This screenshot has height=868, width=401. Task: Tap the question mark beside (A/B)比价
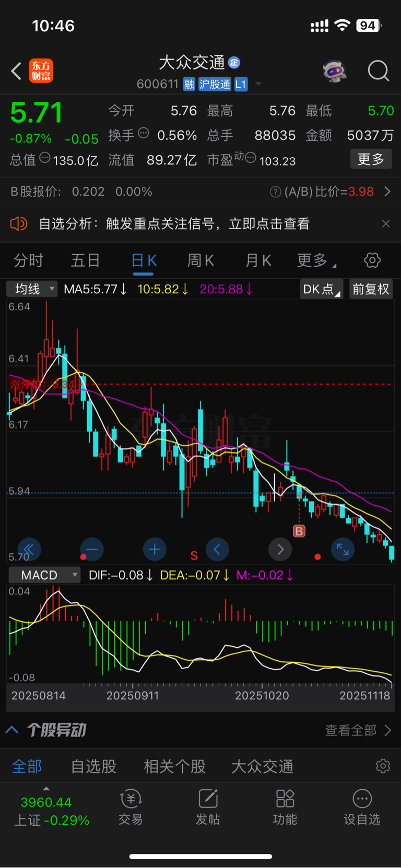(x=275, y=192)
